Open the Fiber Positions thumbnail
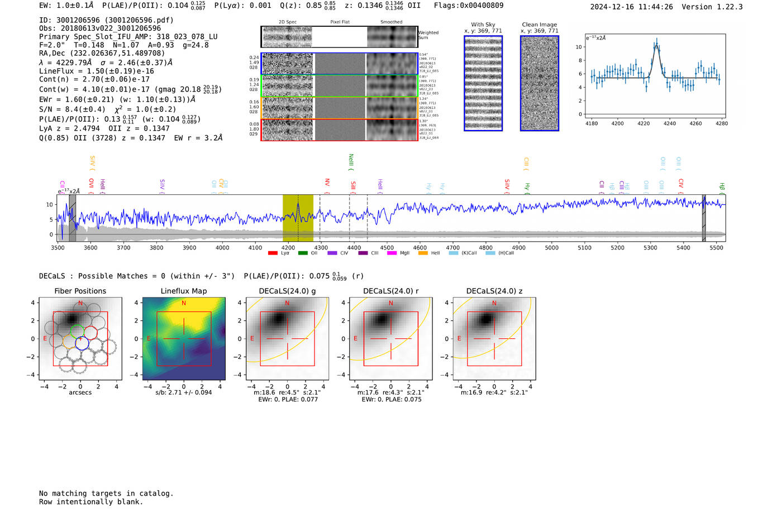Image resolution: width=782 pixels, height=532 pixels. tap(80, 338)
